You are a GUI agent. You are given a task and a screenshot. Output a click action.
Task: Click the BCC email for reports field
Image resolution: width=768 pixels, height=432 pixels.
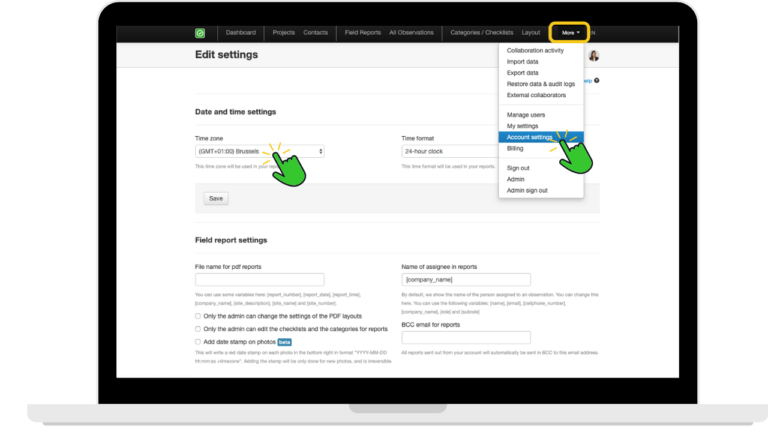(466, 337)
